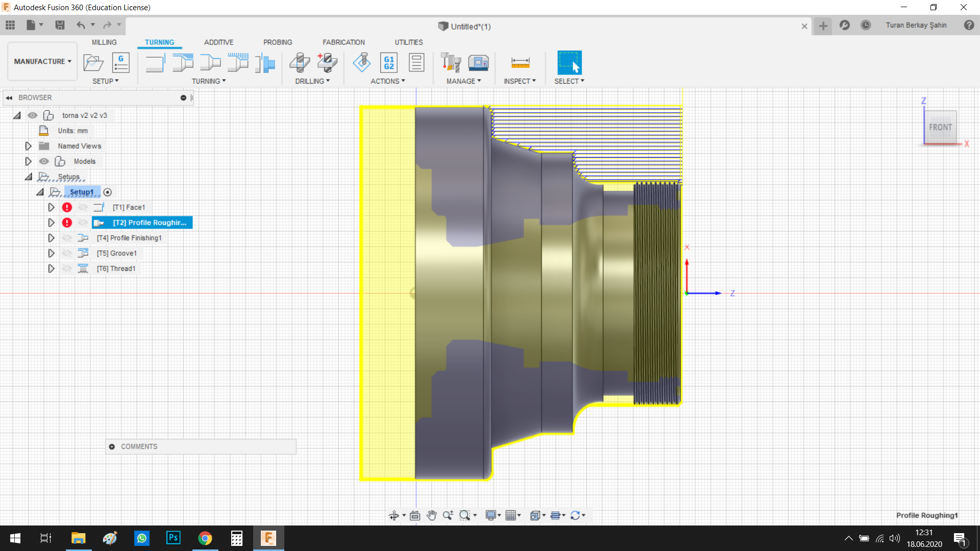The image size is (980, 551).
Task: Click the Pan hand tool in navigation bar
Action: pyautogui.click(x=432, y=515)
